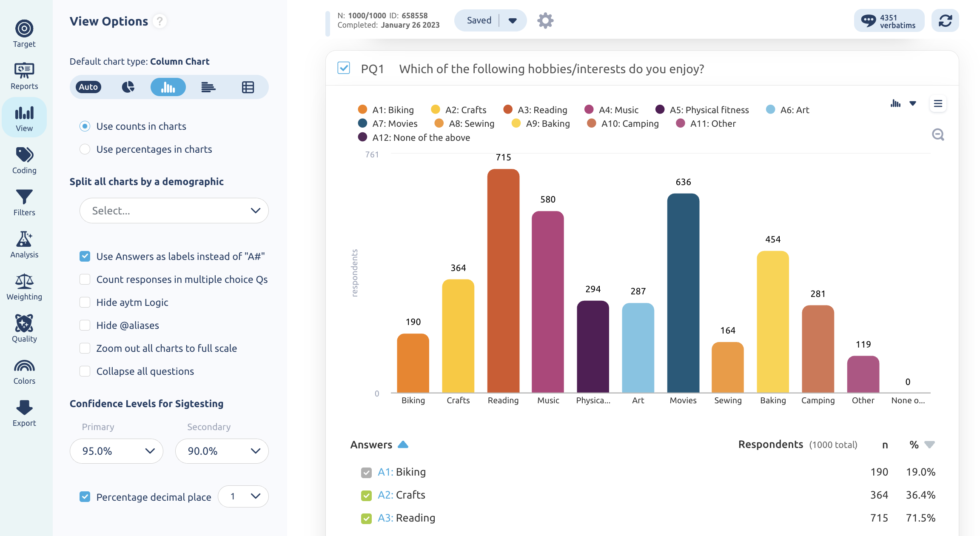Viewport: 980px width, 536px height.
Task: Select bar chart as default type
Action: click(208, 87)
